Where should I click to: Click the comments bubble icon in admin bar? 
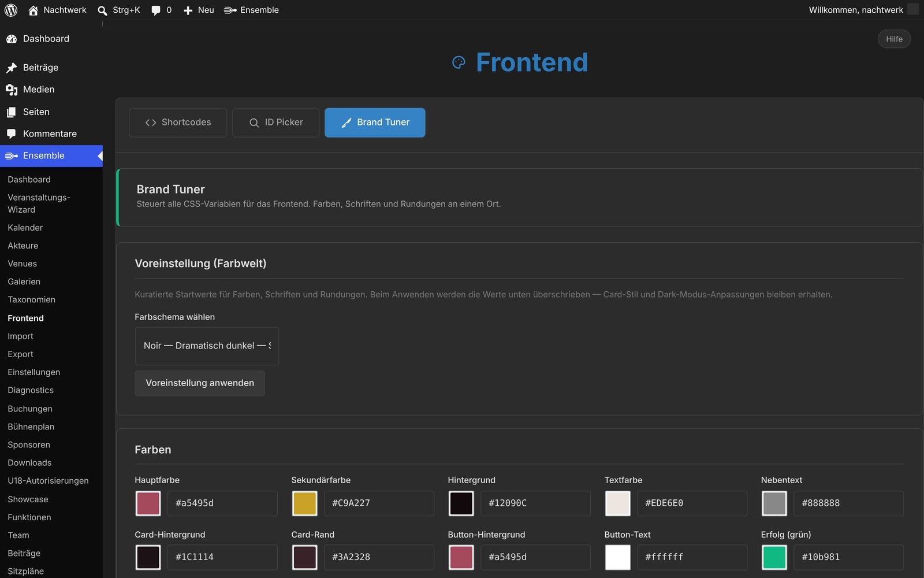pos(156,10)
